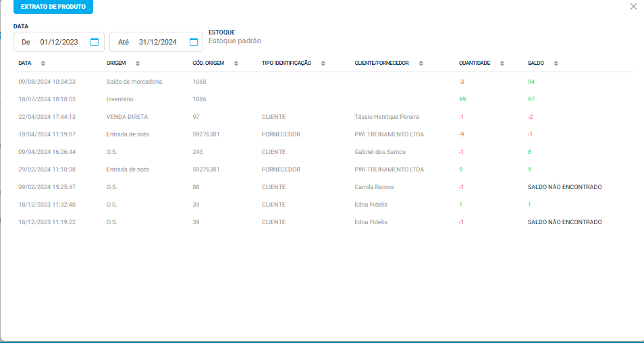Sort by TIPO IDENTIFICAÇÃO sort icon

tap(323, 63)
